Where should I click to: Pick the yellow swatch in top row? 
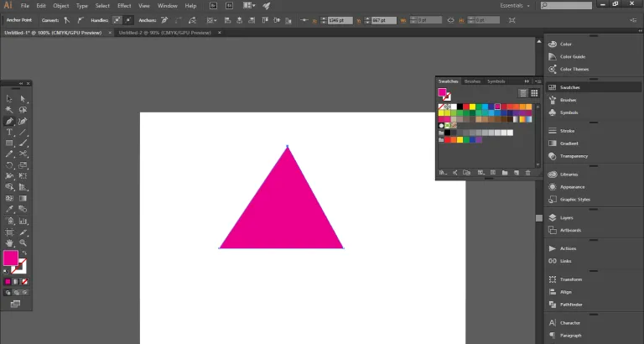(472, 107)
